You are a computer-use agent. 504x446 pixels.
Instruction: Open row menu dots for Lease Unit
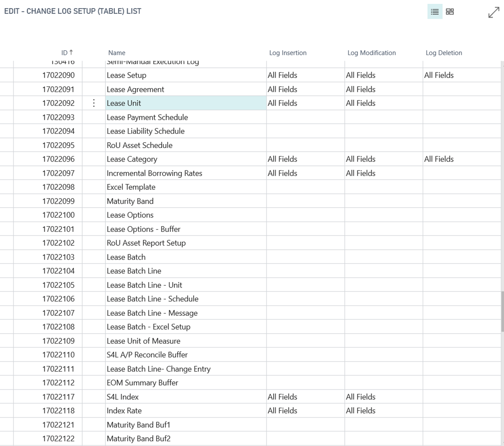click(x=94, y=103)
